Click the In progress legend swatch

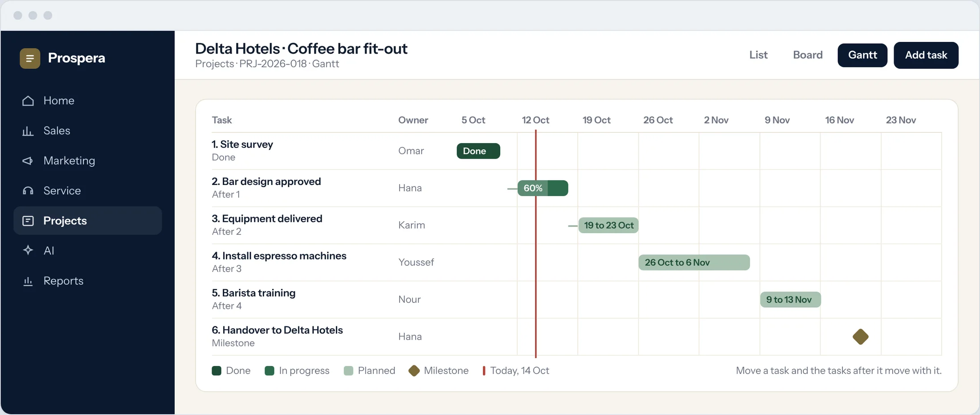[x=269, y=371]
